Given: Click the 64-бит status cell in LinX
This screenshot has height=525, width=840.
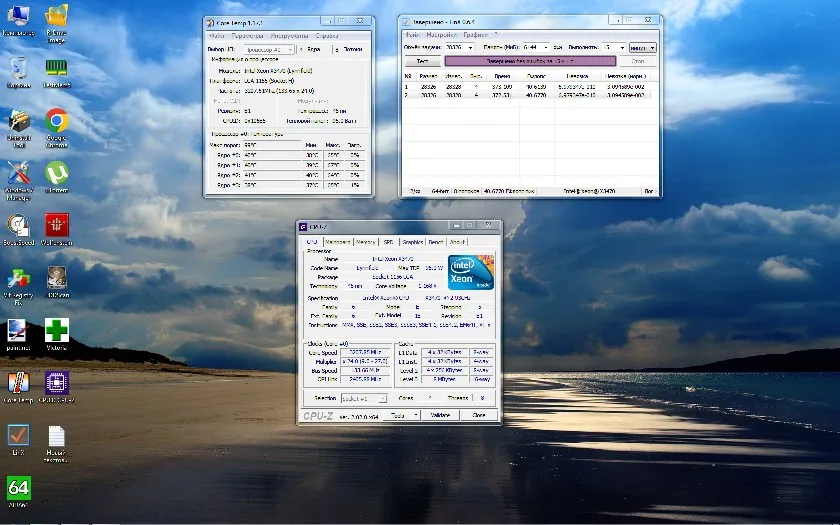Looking at the screenshot, I should pyautogui.click(x=439, y=191).
